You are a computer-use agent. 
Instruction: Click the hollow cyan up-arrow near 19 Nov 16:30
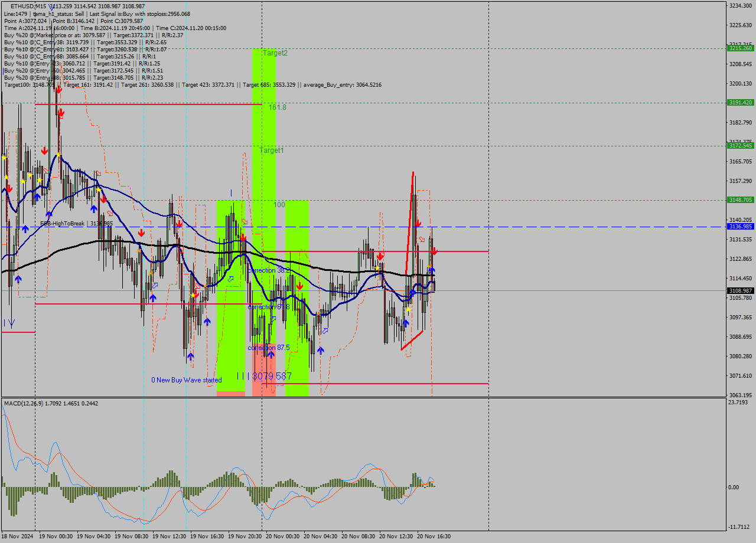click(x=230, y=277)
